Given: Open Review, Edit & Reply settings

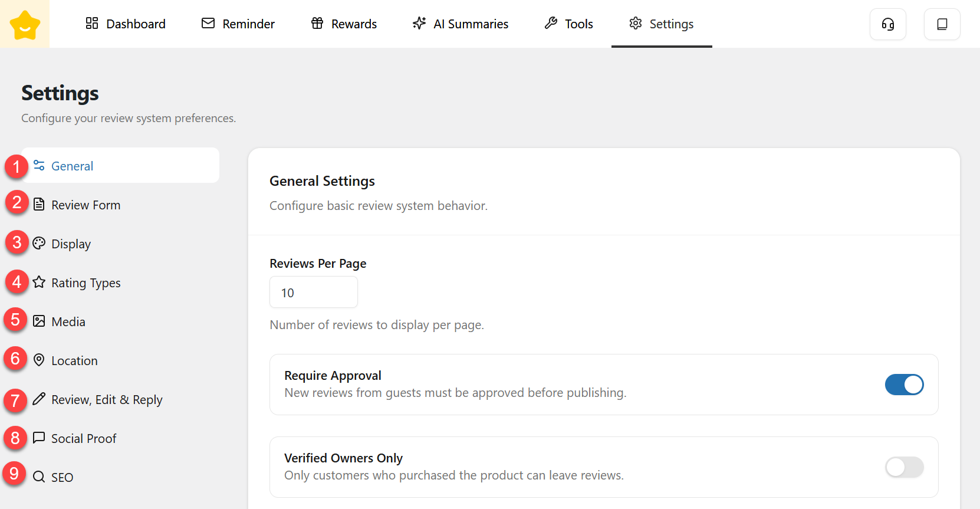Looking at the screenshot, I should coord(106,400).
